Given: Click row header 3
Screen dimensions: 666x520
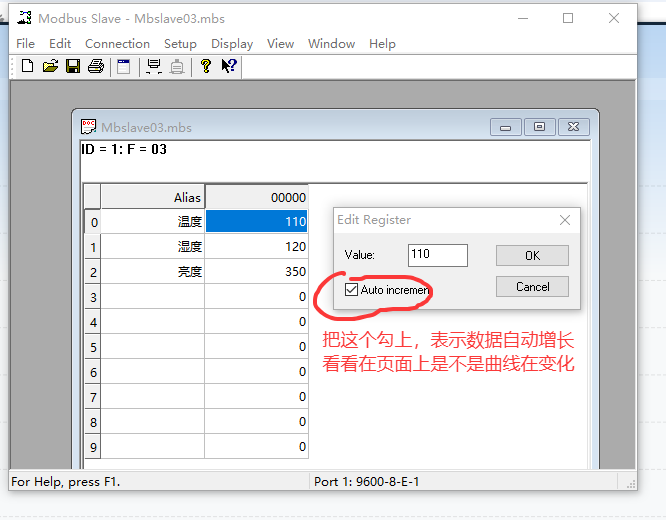Looking at the screenshot, I should click(x=93, y=297).
